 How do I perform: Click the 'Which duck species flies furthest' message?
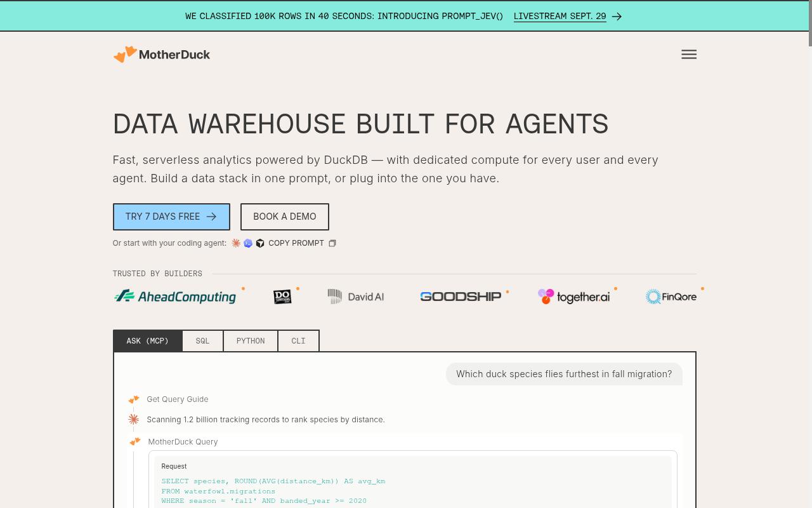564,374
